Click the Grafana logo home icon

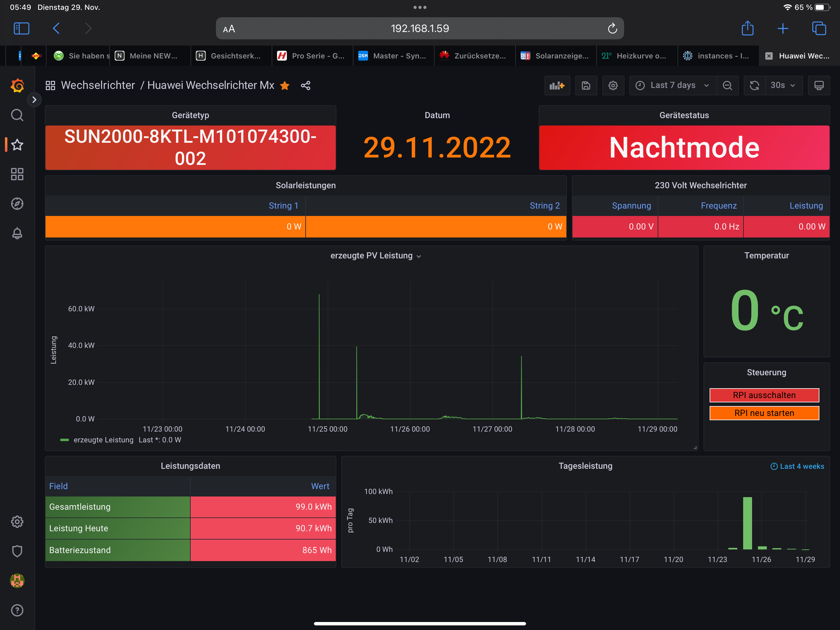click(17, 86)
